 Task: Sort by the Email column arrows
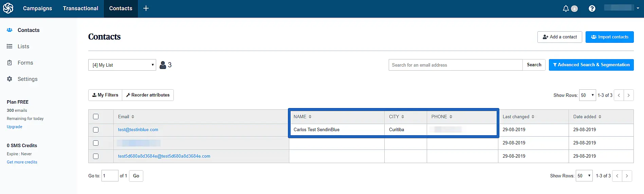[x=133, y=117]
